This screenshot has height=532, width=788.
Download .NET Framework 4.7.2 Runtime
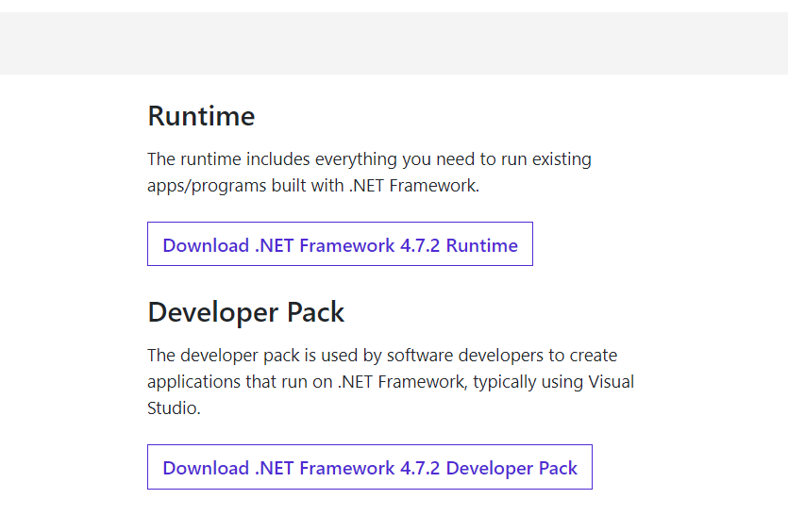tap(340, 244)
